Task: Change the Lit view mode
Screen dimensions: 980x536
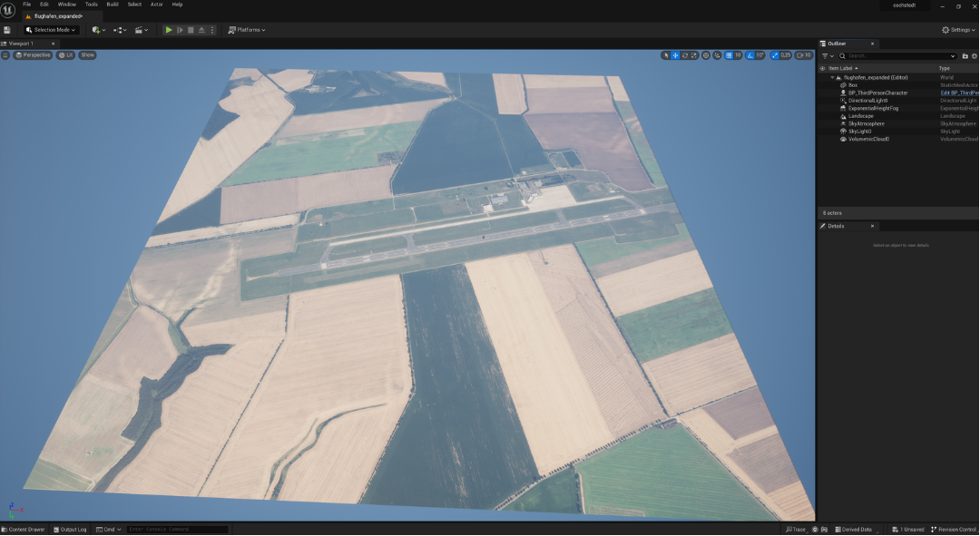Action: 65,55
